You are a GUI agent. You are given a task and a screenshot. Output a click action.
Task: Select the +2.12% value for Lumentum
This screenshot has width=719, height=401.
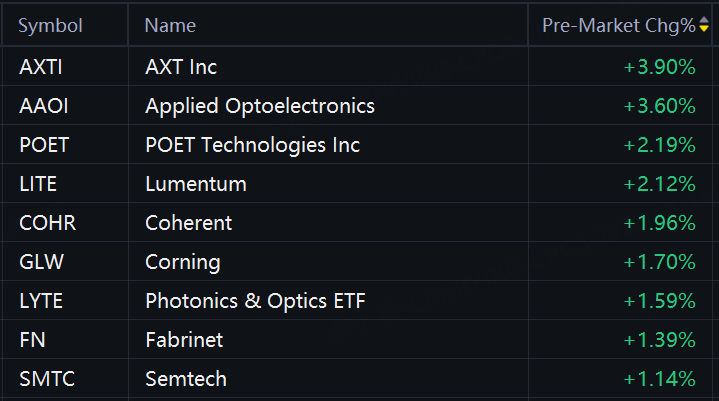[x=659, y=184]
